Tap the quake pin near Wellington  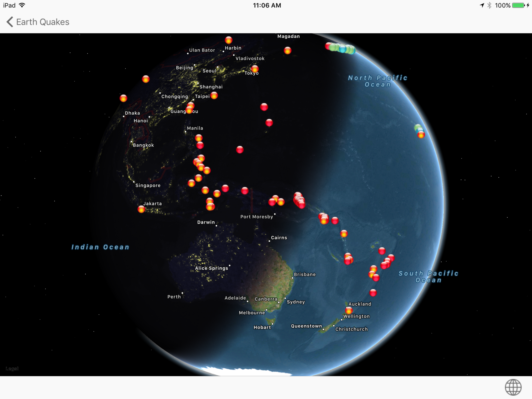click(x=349, y=310)
